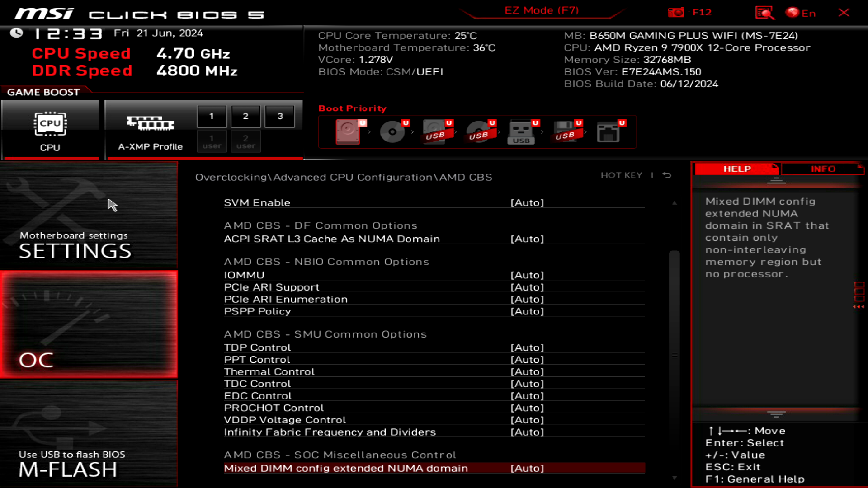
Task: Change the SVM Enable setting
Action: coord(528,202)
